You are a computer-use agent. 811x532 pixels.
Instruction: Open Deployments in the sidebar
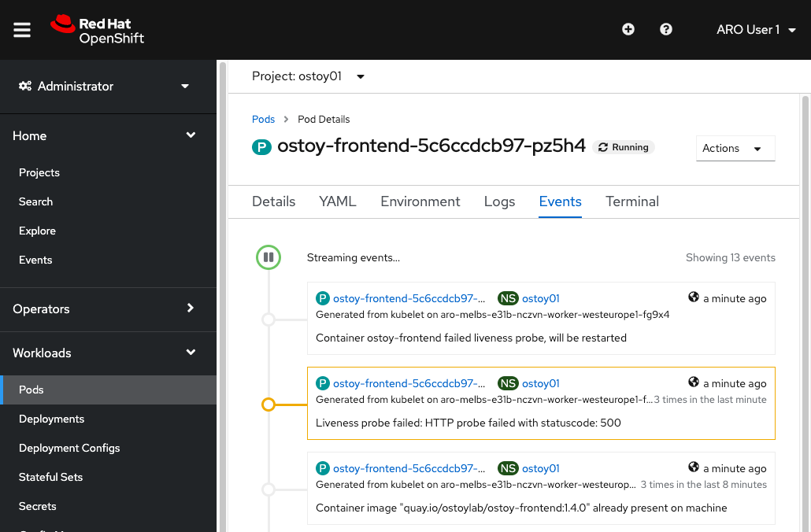pos(51,419)
